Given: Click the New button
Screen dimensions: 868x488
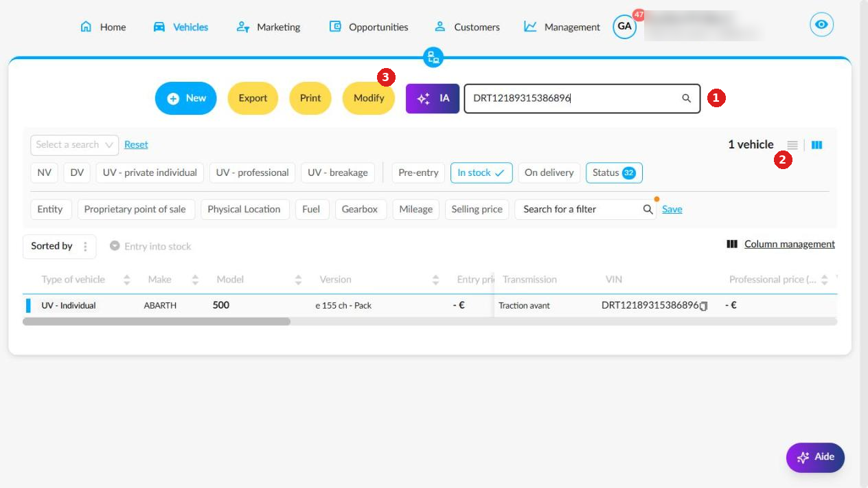Looking at the screenshot, I should [x=186, y=98].
